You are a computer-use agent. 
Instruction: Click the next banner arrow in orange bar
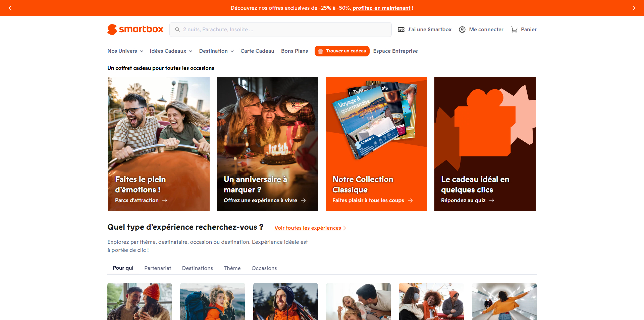(x=634, y=8)
